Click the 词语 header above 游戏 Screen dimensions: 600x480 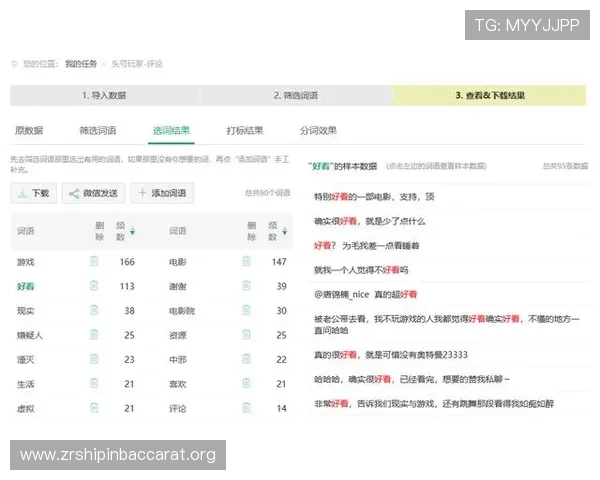(26, 231)
